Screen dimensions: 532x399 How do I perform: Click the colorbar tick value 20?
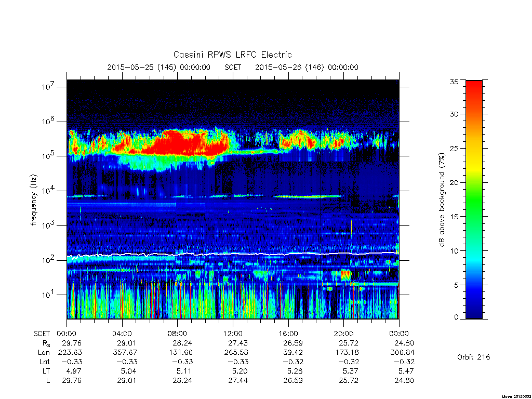pyautogui.click(x=454, y=182)
